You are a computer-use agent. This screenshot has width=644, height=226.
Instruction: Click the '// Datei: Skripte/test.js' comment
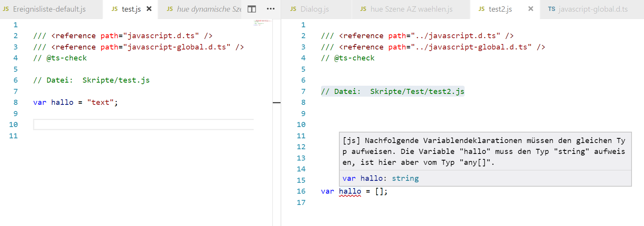(91, 80)
